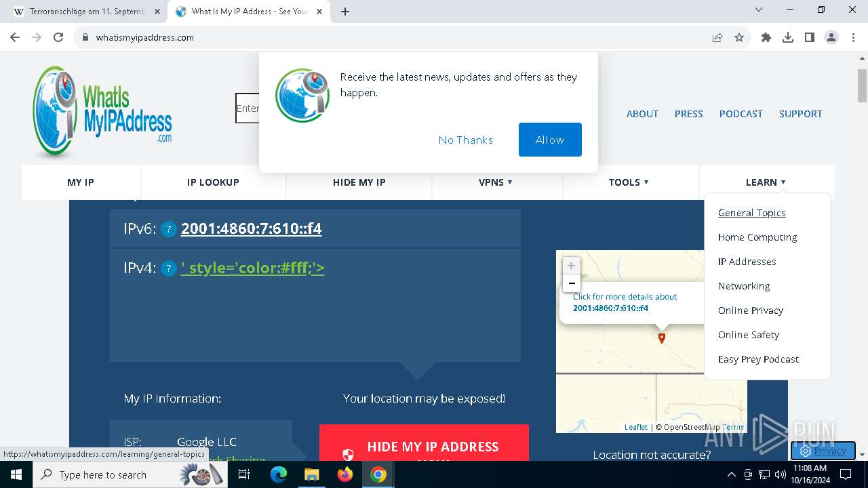Expand the VPNS dropdown menu
Image resolution: width=868 pixels, height=488 pixels.
tap(496, 182)
